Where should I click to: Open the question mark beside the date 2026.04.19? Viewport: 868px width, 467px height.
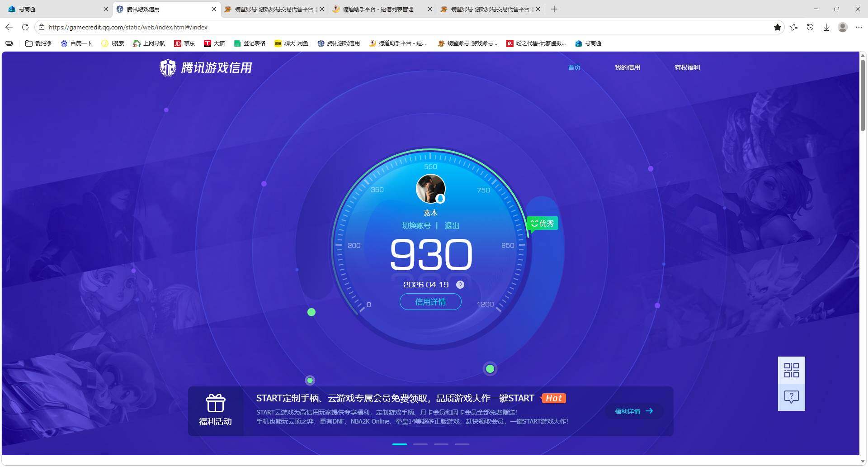point(460,285)
